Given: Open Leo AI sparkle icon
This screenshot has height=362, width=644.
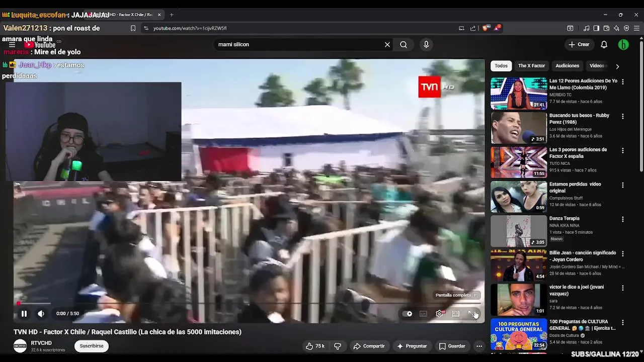Looking at the screenshot, I should pos(616,28).
